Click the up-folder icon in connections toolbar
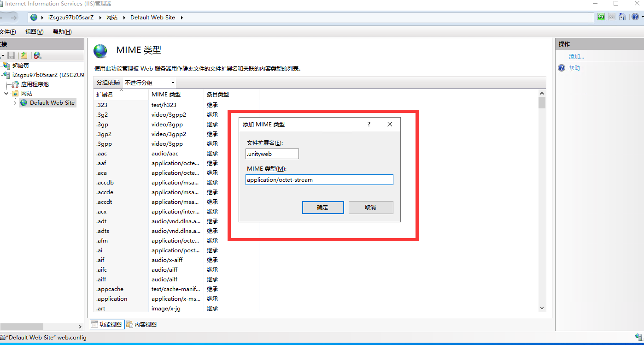This screenshot has width=644, height=345. point(24,55)
